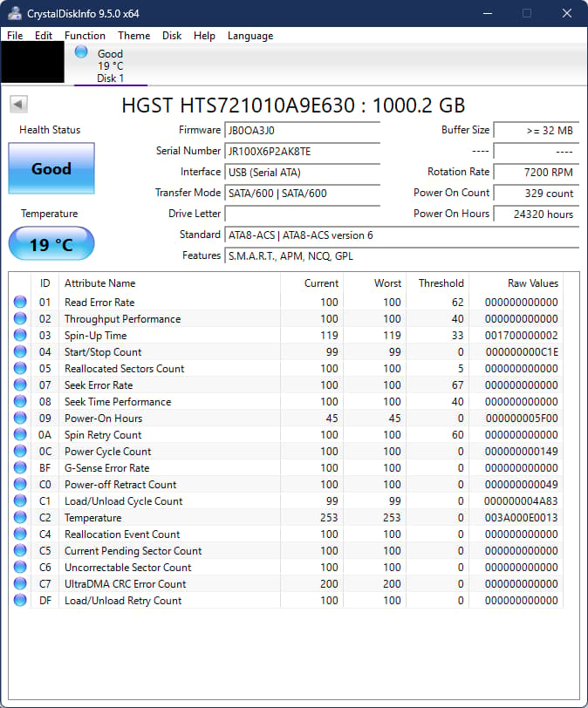Click the status orb for Power Cycle Count
588x708 pixels.
tap(20, 451)
